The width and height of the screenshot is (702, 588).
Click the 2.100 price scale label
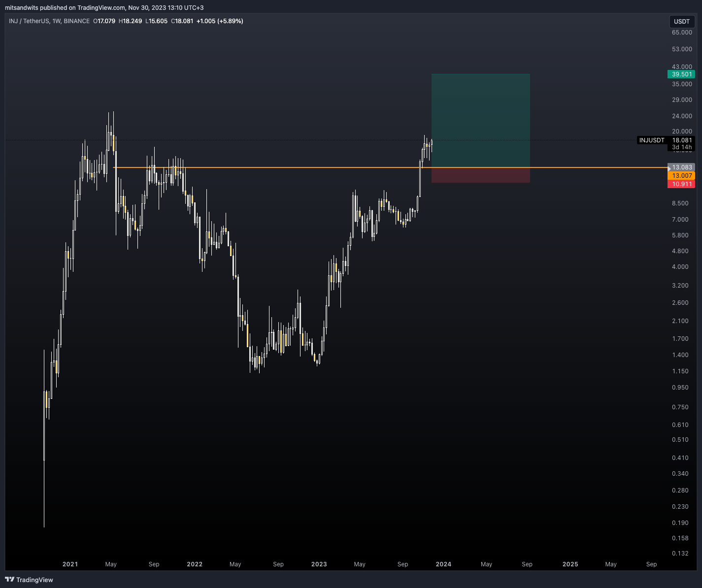(x=680, y=321)
